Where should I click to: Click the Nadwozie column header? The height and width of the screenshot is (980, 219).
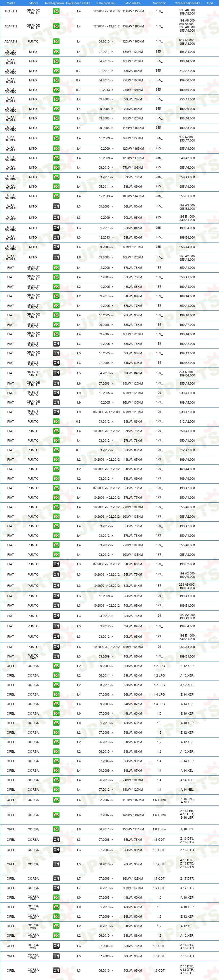point(159,3)
